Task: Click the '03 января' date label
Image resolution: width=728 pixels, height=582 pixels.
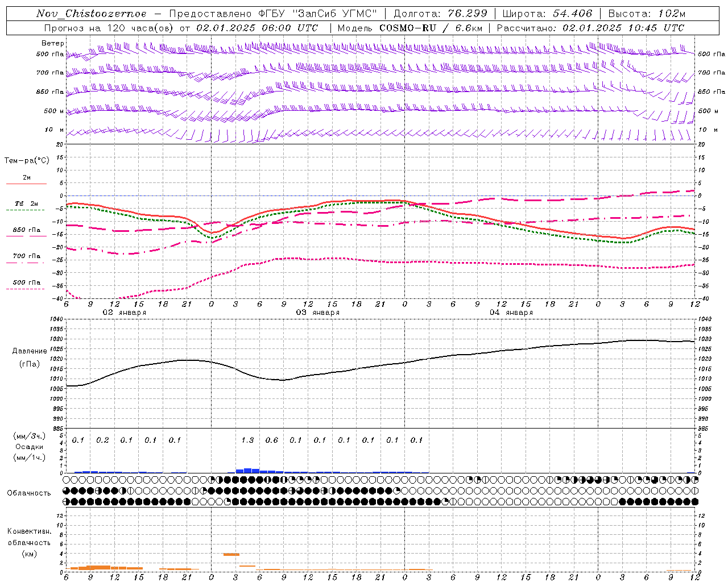Action: pos(317,313)
